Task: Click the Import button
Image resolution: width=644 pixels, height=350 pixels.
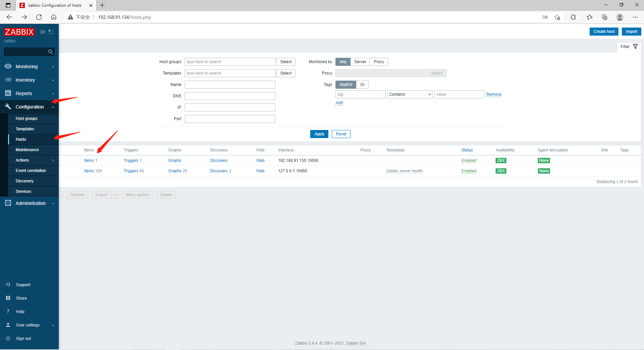Action: click(631, 32)
